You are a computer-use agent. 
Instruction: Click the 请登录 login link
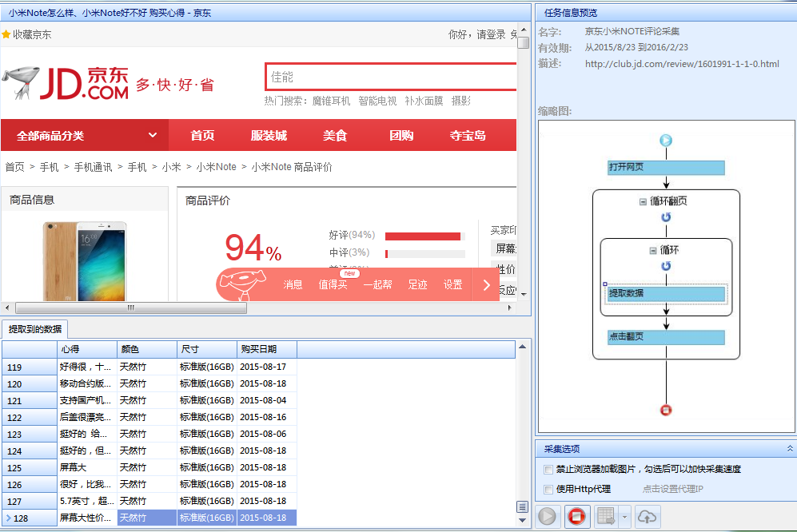pyautogui.click(x=491, y=34)
